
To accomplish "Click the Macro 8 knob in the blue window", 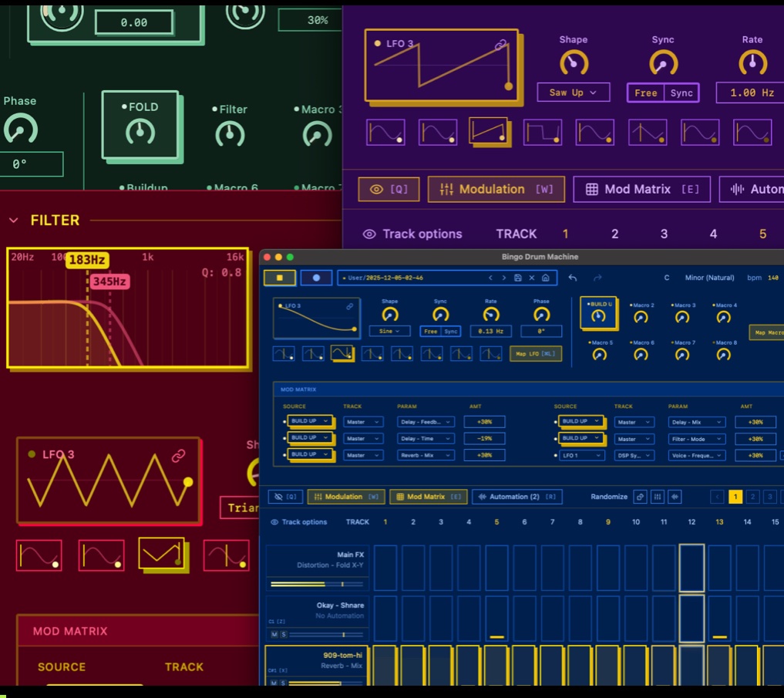I will click(724, 355).
